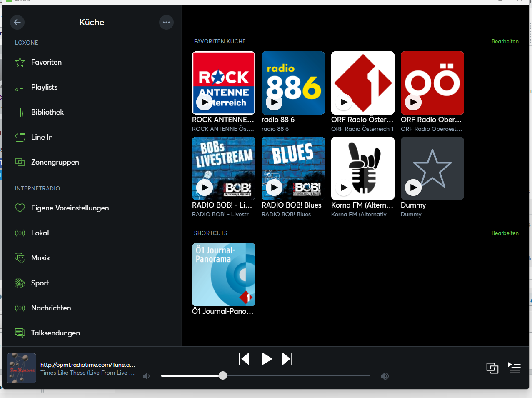Viewport: 532px width, 398px height.
Task: Click the 'Korna FM (Altern…' station title
Action: pyautogui.click(x=362, y=205)
